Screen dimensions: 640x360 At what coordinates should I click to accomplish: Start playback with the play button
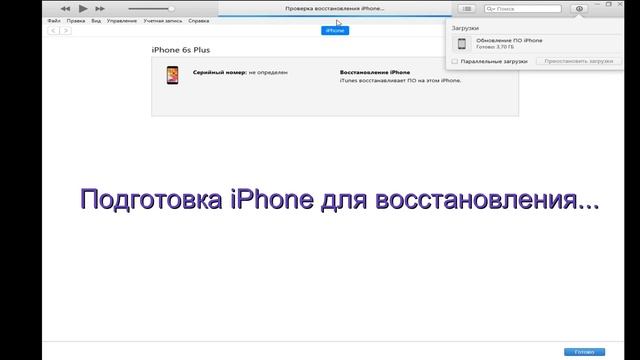(83, 8)
